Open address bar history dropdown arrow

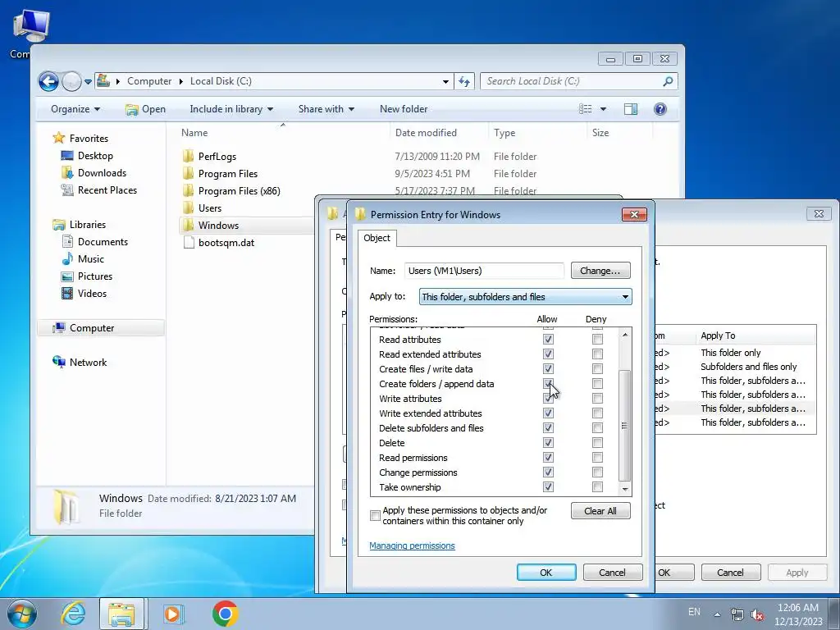pos(445,82)
